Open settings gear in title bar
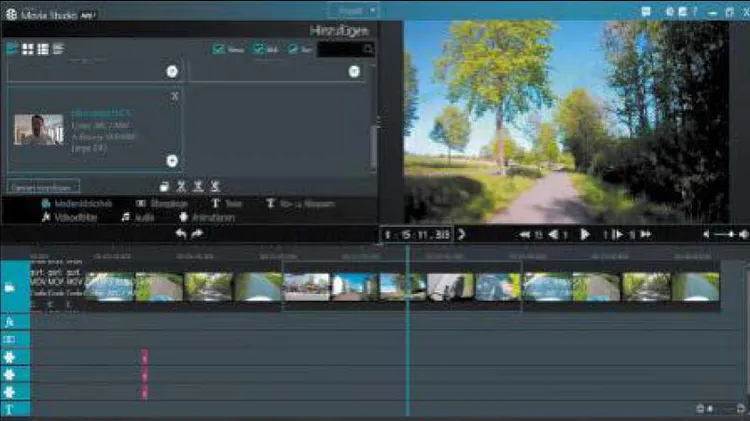Image resolution: width=750 pixels, height=421 pixels. point(670,11)
